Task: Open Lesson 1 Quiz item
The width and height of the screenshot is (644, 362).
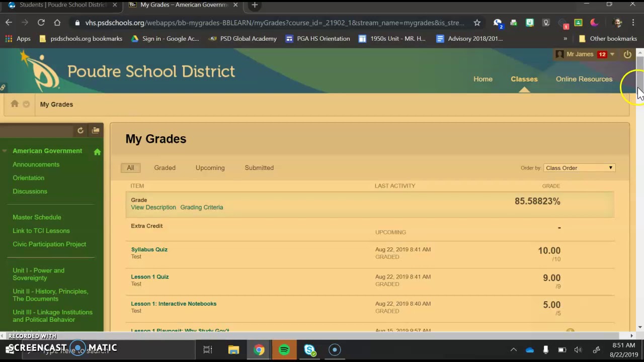Action: click(x=150, y=277)
